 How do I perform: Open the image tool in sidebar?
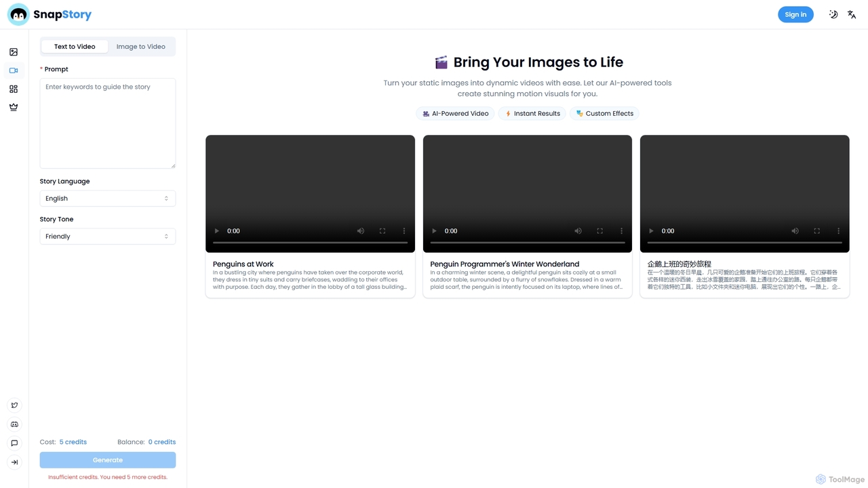pos(14,52)
